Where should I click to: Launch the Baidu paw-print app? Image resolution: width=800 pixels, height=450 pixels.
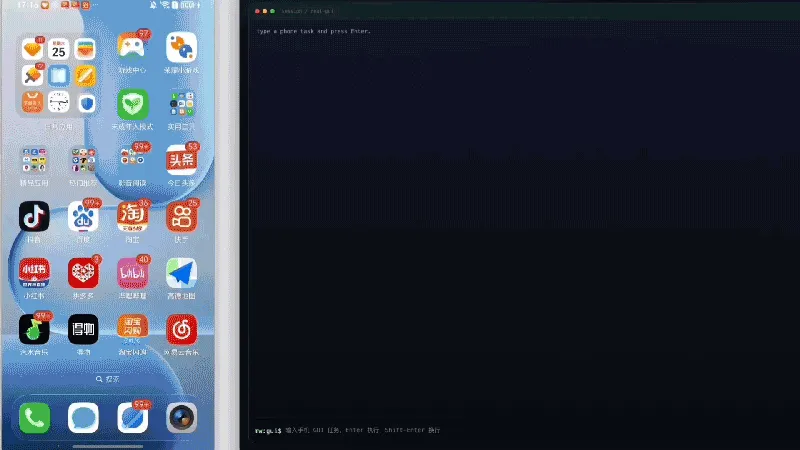[x=83, y=217]
